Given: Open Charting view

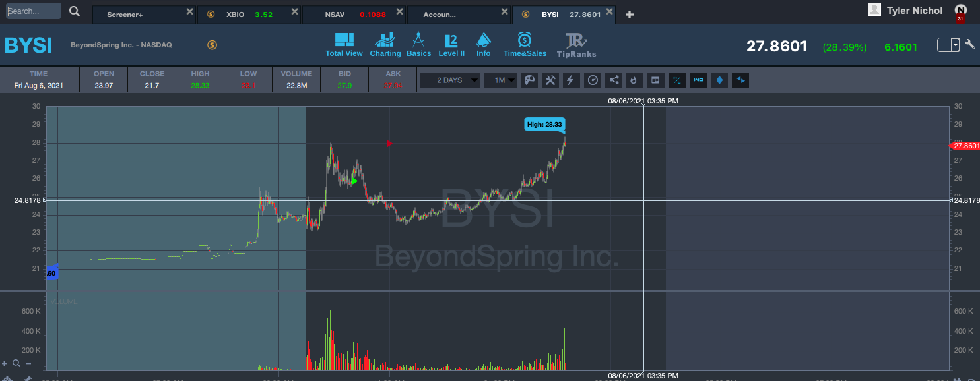Looking at the screenshot, I should 385,45.
